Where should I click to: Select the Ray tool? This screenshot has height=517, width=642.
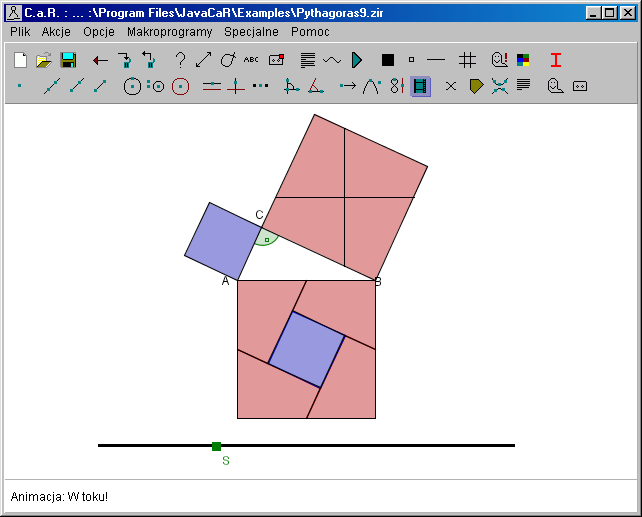pyautogui.click(x=77, y=86)
